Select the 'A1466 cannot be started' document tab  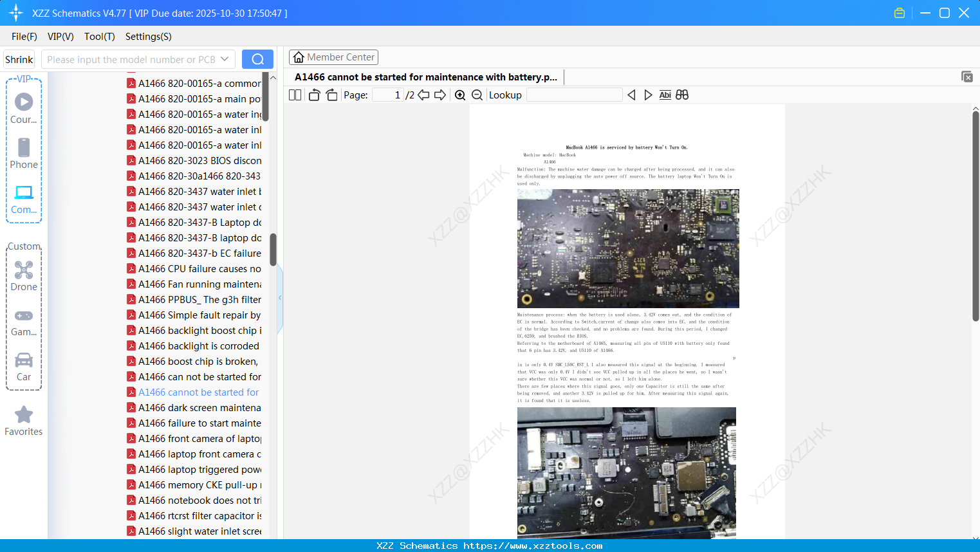426,77
